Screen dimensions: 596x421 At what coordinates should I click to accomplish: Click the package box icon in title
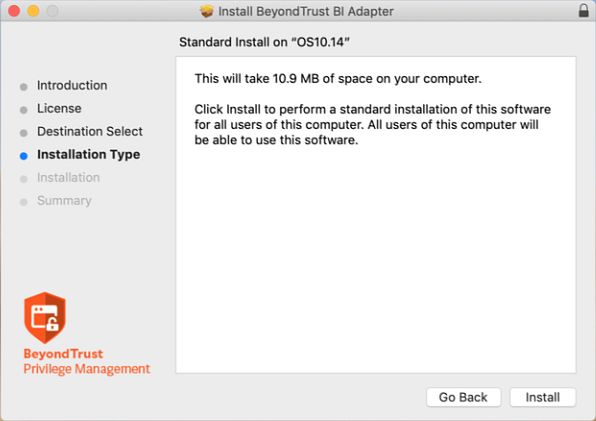pos(207,11)
